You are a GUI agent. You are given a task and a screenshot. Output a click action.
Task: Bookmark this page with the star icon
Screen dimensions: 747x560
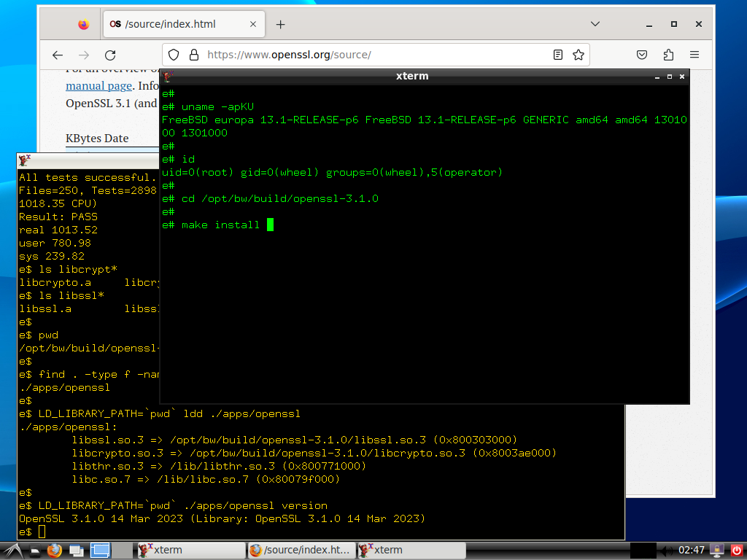click(578, 55)
